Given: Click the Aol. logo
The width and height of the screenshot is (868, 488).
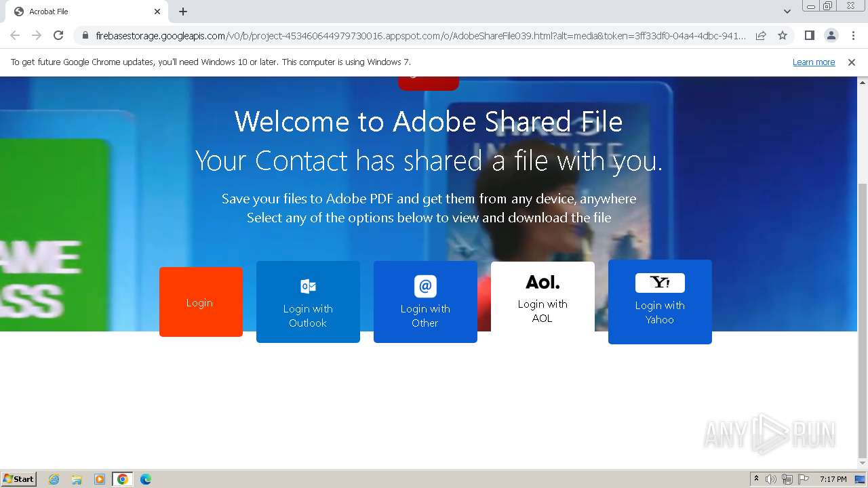Looking at the screenshot, I should [x=542, y=281].
